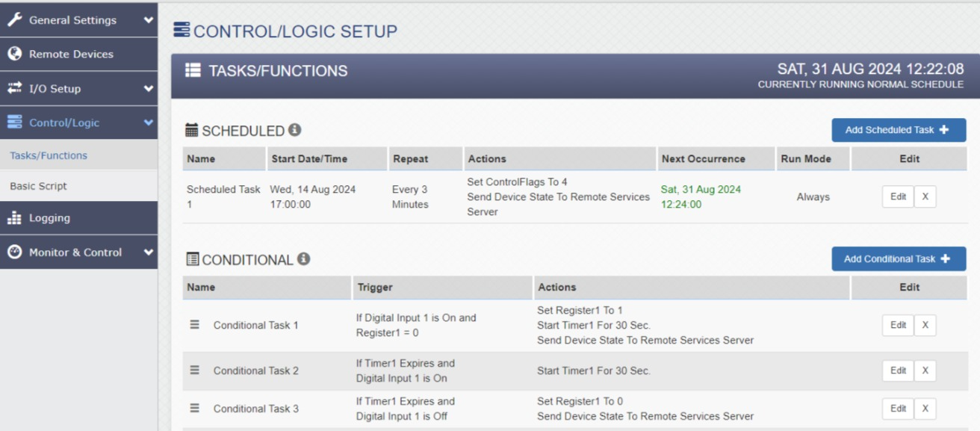
Task: Delete Scheduled Task 1 with X button
Action: point(925,197)
